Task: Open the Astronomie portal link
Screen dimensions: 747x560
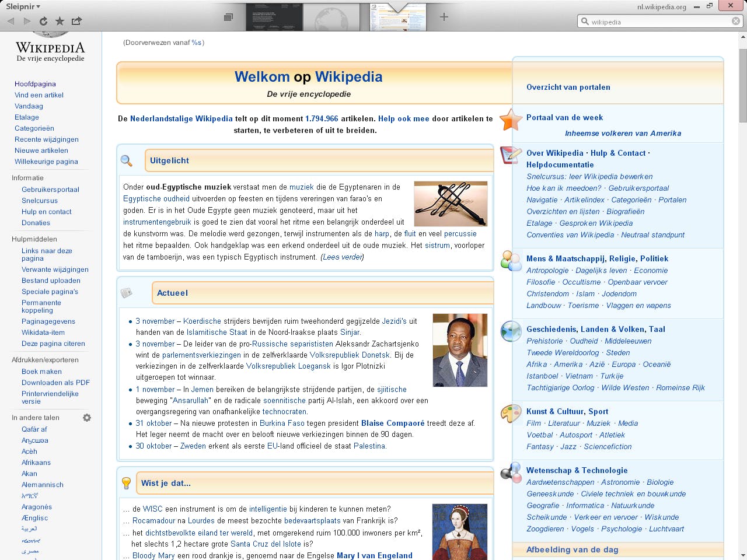Action: tap(620, 482)
